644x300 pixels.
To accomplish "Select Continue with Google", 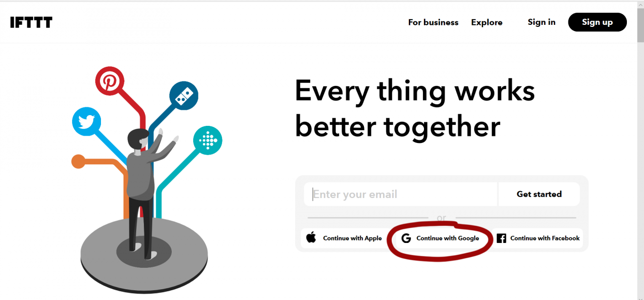I will point(438,238).
